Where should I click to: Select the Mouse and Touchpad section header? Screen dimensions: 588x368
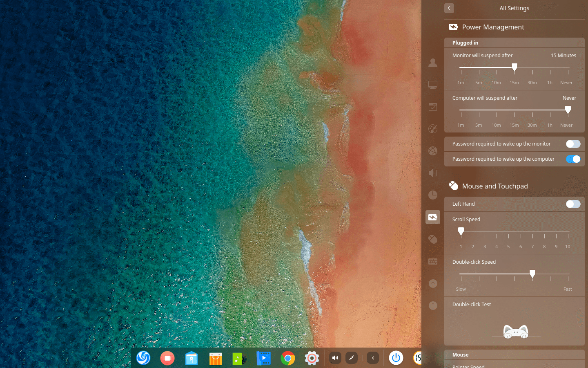pyautogui.click(x=495, y=186)
